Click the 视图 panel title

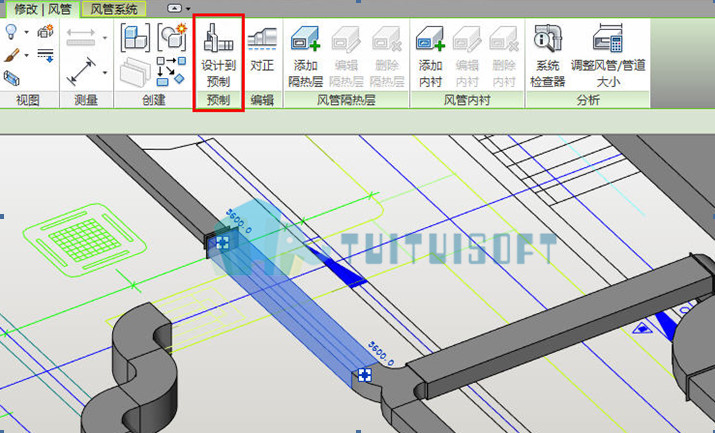coord(28,100)
